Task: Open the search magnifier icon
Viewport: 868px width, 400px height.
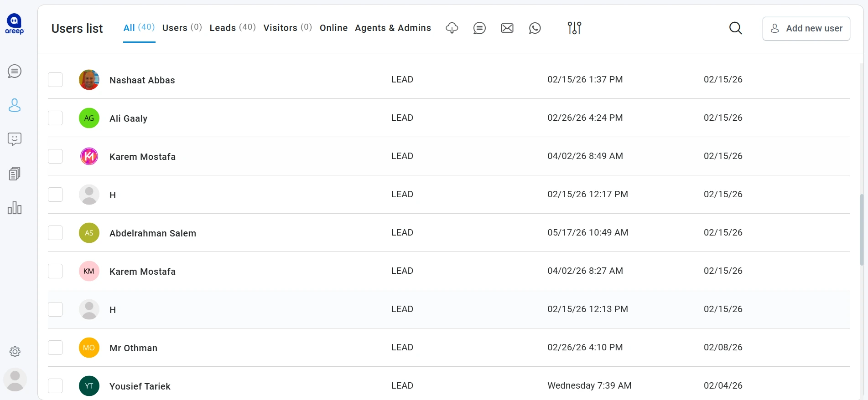Action: coord(736,28)
